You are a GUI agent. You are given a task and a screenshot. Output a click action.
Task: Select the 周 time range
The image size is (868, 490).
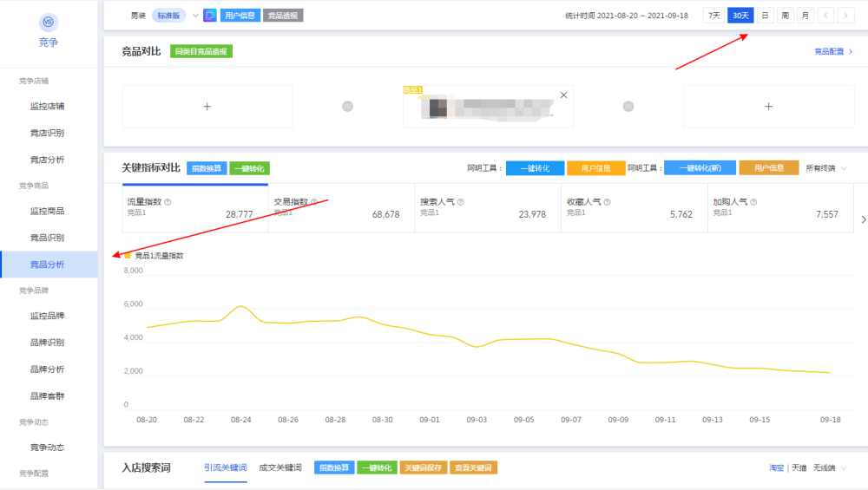click(x=785, y=16)
